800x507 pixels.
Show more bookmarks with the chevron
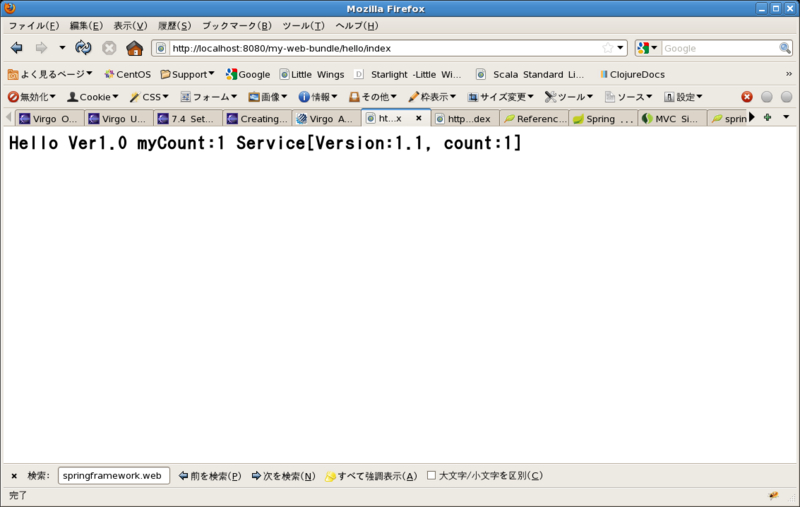tap(789, 74)
